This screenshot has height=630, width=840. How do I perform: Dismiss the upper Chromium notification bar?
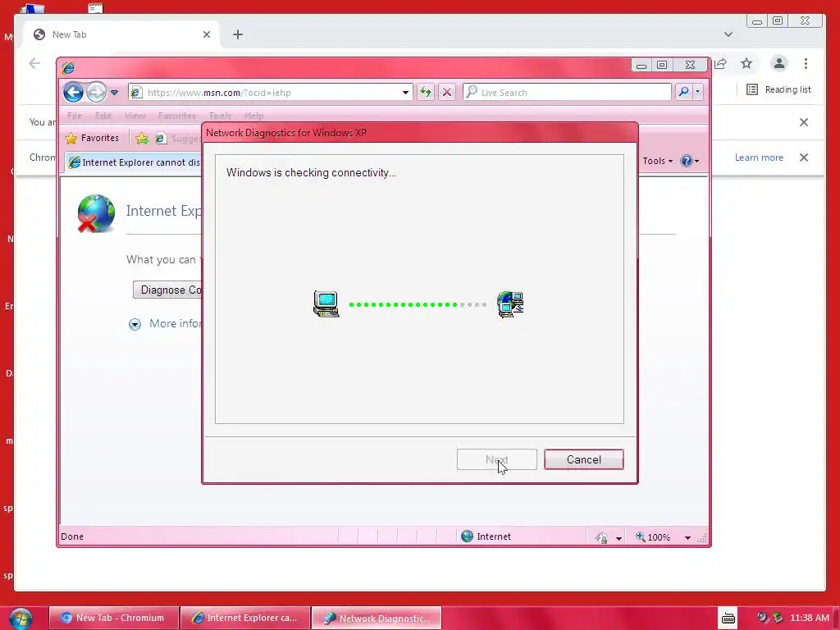(804, 122)
